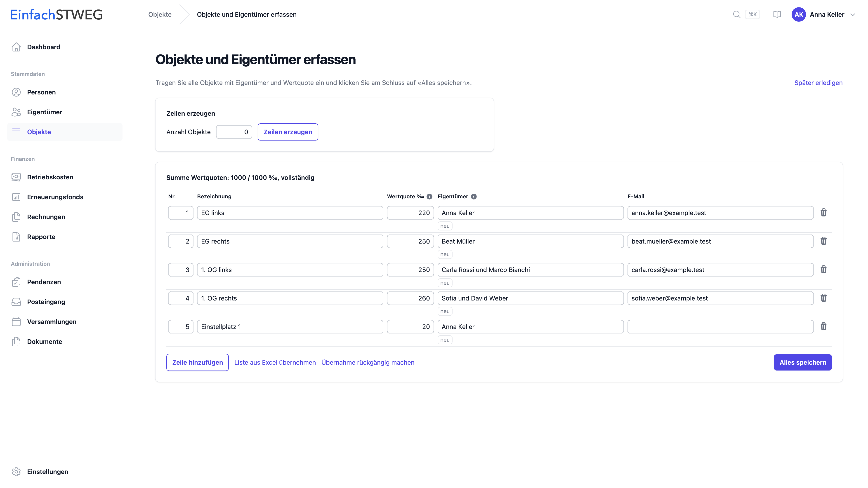Click the ⌘K shortcut badge
This screenshot has height=488, width=868.
pyautogui.click(x=752, y=14)
